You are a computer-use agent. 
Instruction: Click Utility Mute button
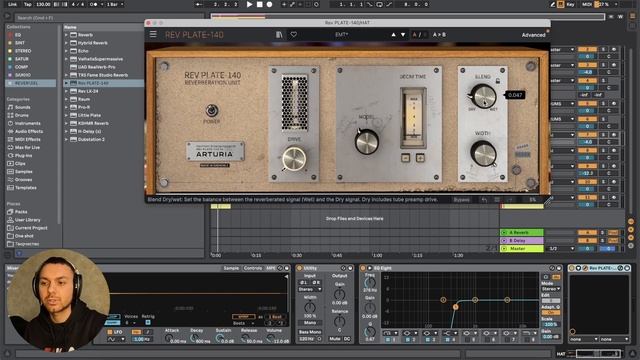tap(335, 339)
